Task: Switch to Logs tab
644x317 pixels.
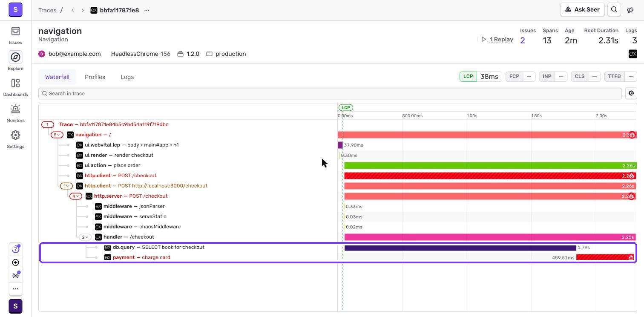Action: (x=127, y=77)
